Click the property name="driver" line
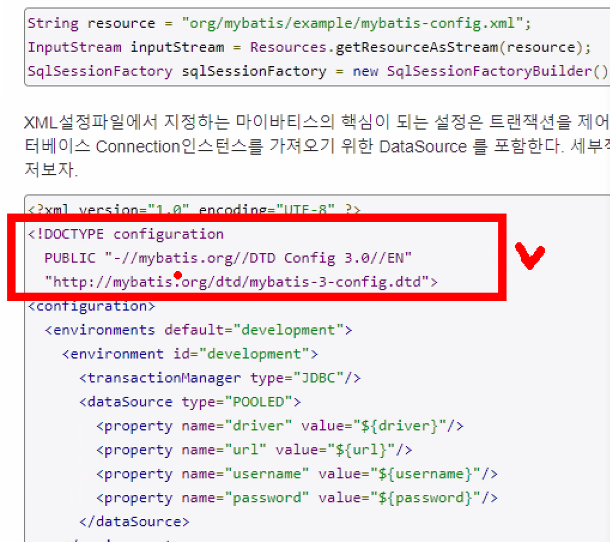The image size is (610, 542). pyautogui.click(x=280, y=426)
